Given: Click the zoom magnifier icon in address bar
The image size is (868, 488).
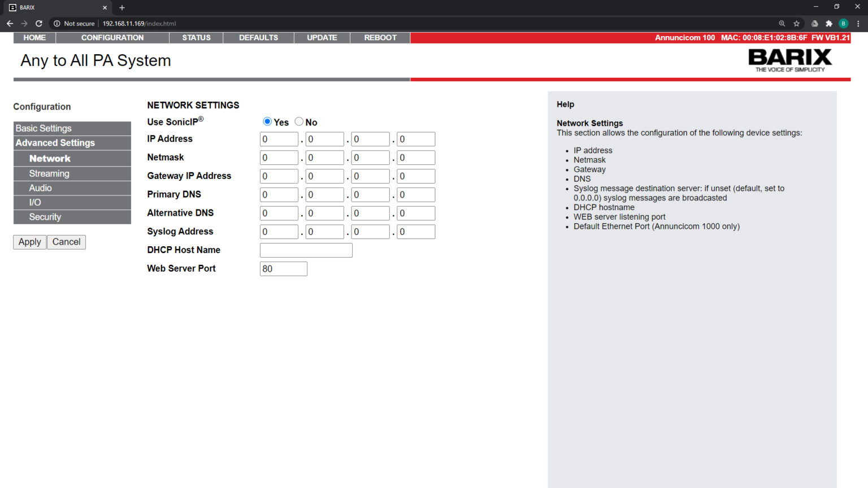Looking at the screenshot, I should [782, 24].
